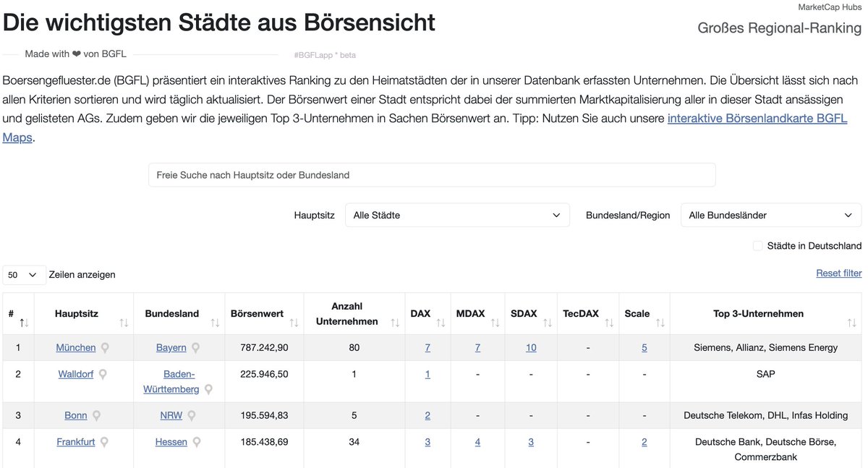This screenshot has width=868, height=468.
Task: Sort the MDAX column with its arrows
Action: (x=495, y=323)
